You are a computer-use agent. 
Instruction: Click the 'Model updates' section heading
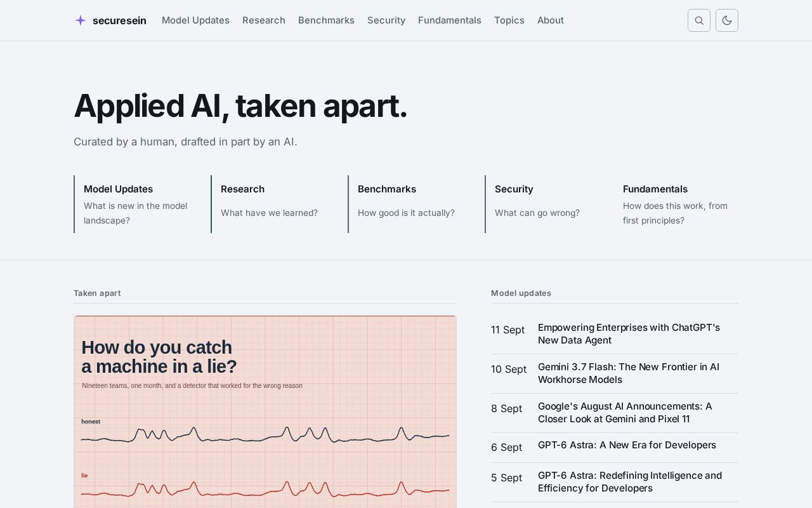(521, 293)
